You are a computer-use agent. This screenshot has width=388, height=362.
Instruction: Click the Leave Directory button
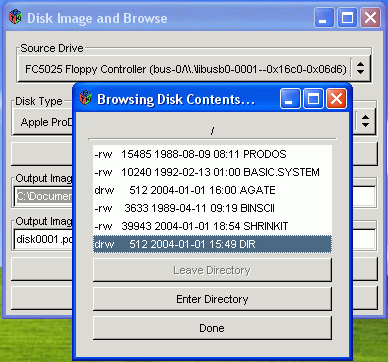pyautogui.click(x=212, y=270)
